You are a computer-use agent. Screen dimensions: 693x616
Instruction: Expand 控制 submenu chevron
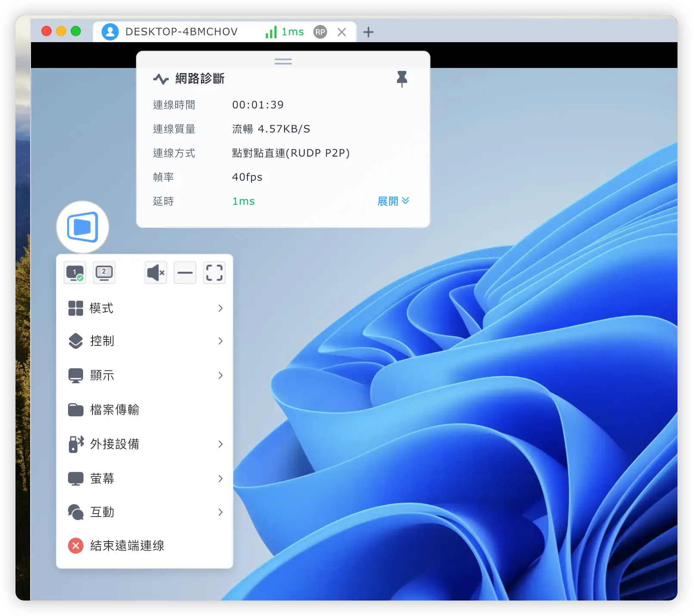[220, 341]
